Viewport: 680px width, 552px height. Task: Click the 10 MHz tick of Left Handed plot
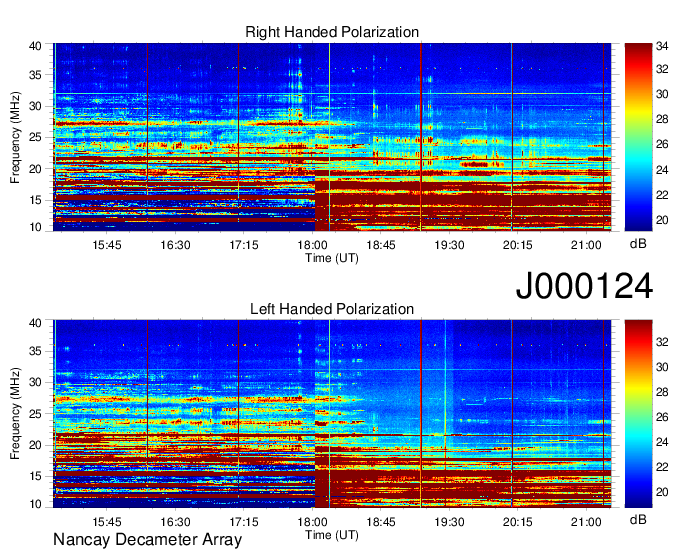pos(35,504)
